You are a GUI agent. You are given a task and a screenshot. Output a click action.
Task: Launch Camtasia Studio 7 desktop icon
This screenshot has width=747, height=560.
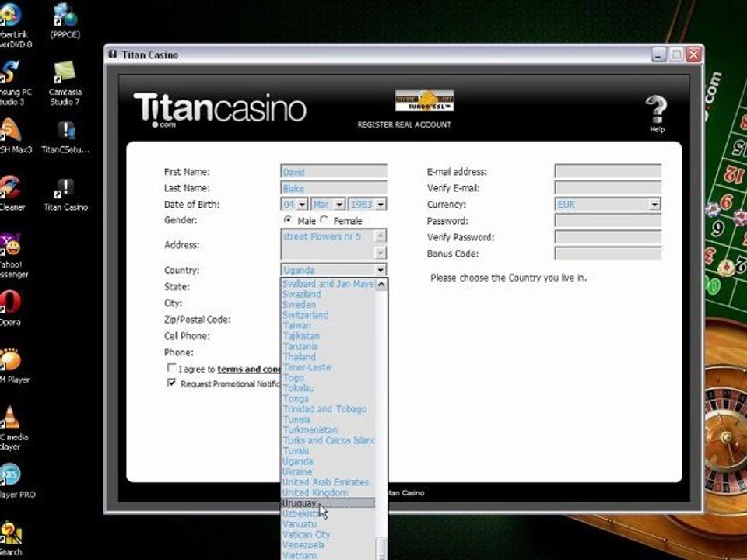(65, 83)
